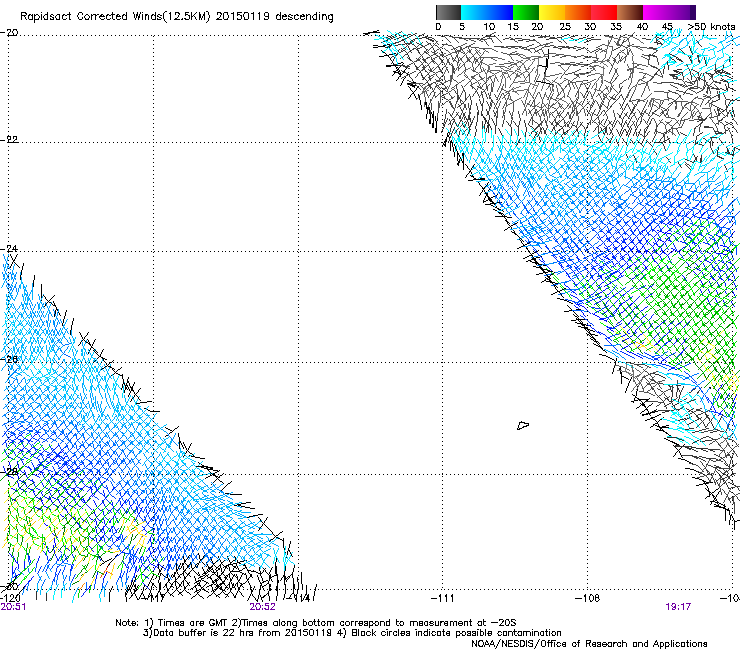
Task: Click the '25' label under the color bar
Action: (x=565, y=26)
